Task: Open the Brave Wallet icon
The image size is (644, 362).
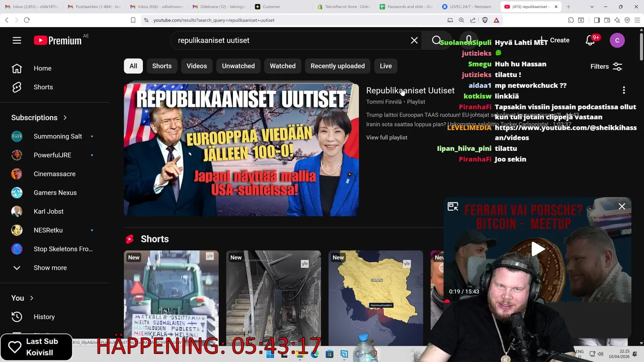Action: (607, 20)
